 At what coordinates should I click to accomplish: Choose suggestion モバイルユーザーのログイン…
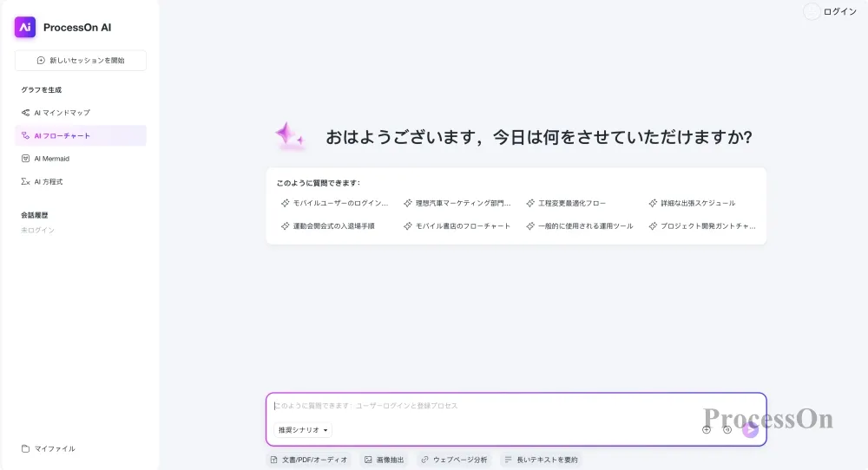coord(335,204)
